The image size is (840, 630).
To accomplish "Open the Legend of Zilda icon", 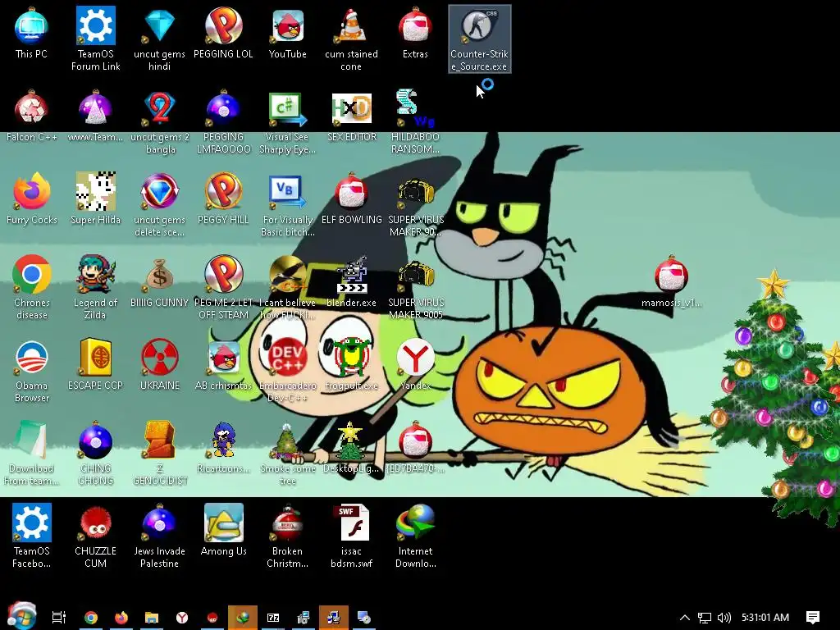I will pyautogui.click(x=95, y=288).
